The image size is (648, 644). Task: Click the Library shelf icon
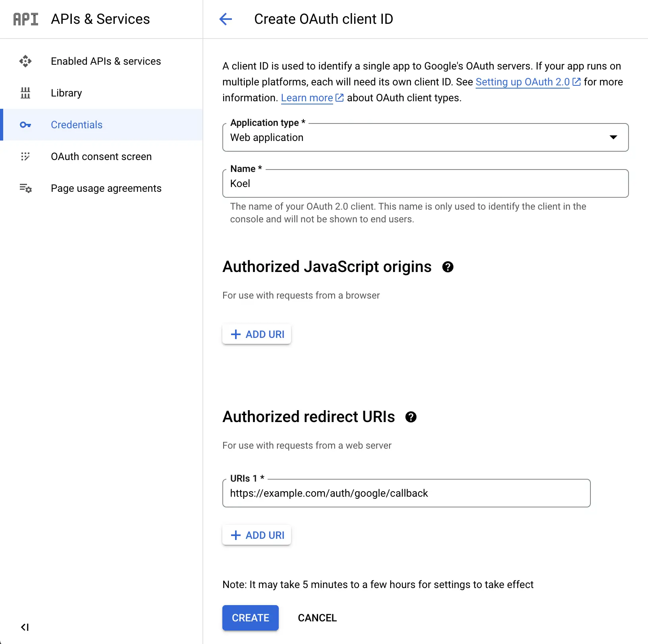[25, 93]
